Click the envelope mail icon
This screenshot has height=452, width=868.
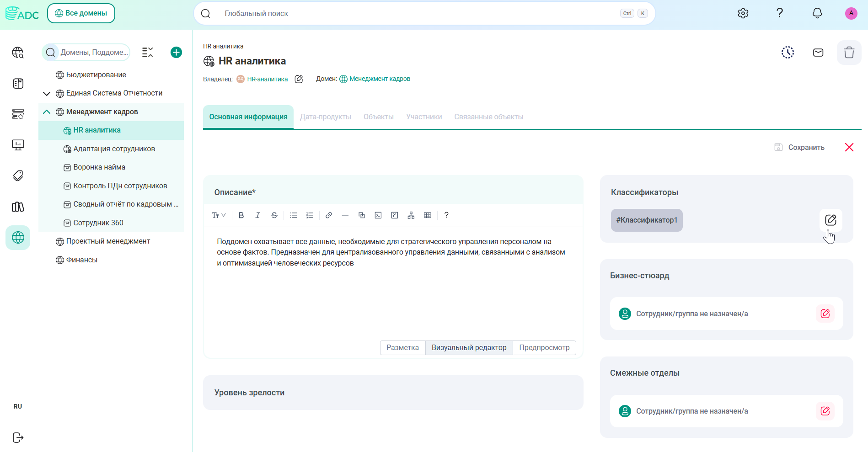pos(818,53)
